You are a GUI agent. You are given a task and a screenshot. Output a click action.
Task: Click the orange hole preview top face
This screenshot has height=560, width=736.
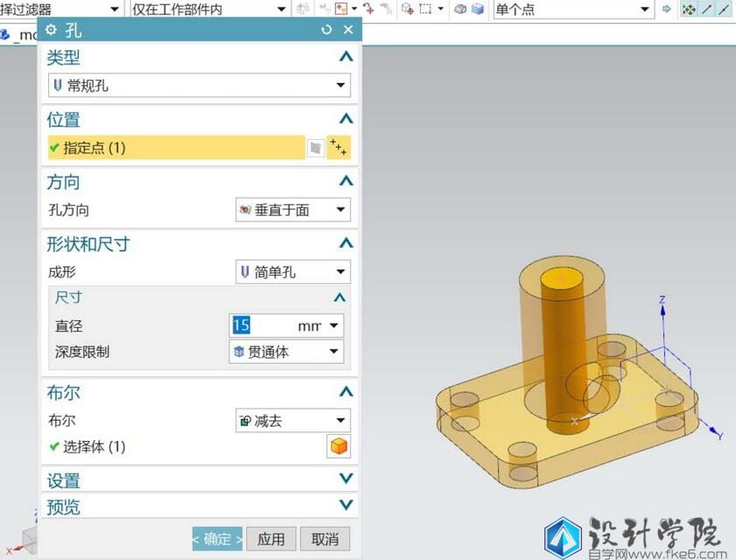coord(561,279)
